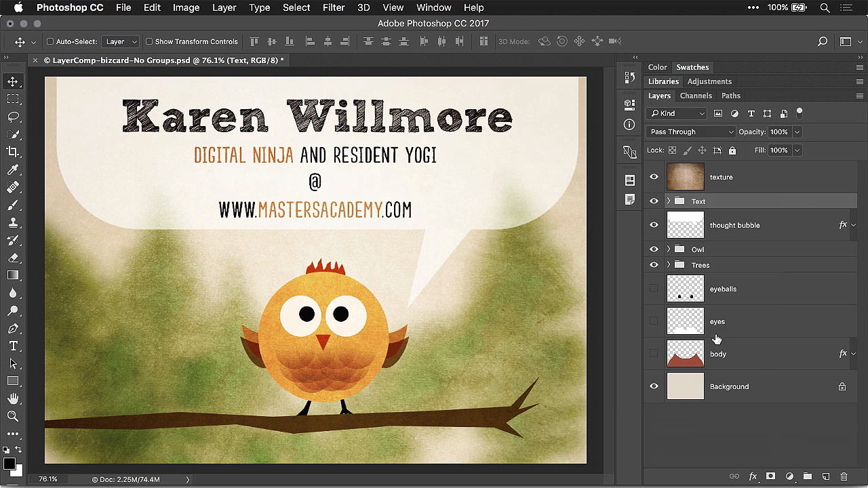Open the Filter menu
Screen dimensions: 868x488
333,7
